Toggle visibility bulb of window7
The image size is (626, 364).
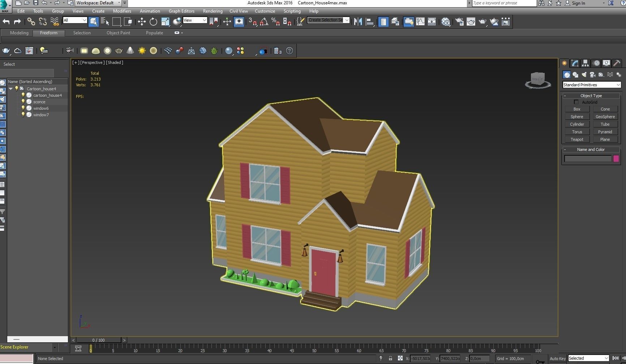click(x=23, y=115)
